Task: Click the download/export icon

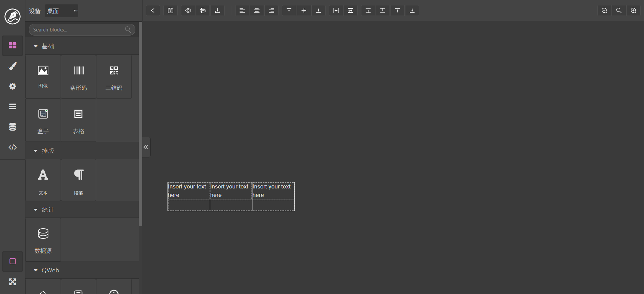Action: coord(218,10)
